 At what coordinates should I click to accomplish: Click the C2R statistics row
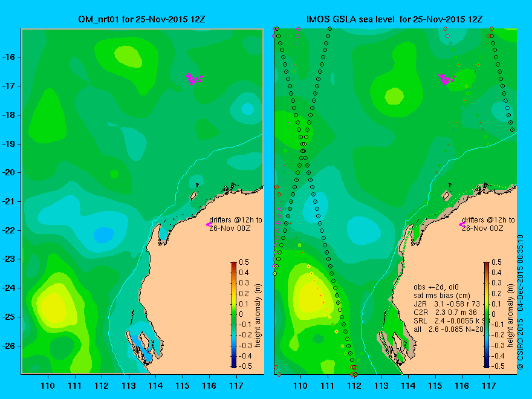[x=445, y=312]
